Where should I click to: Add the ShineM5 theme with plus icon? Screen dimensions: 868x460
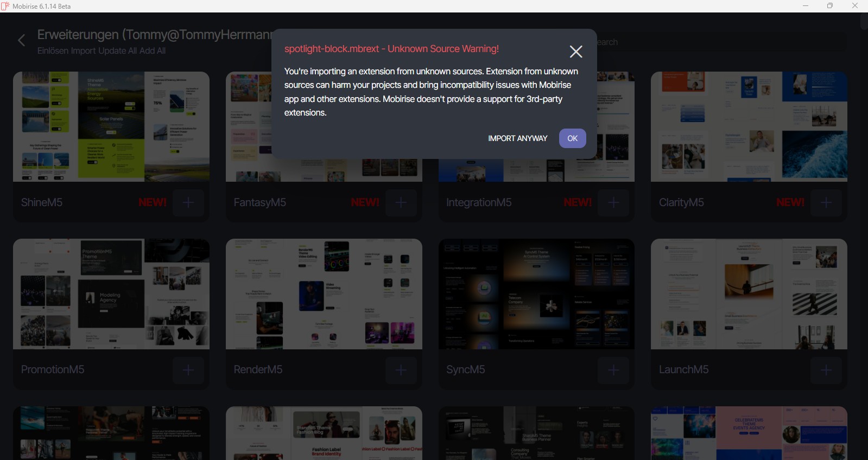pos(188,202)
